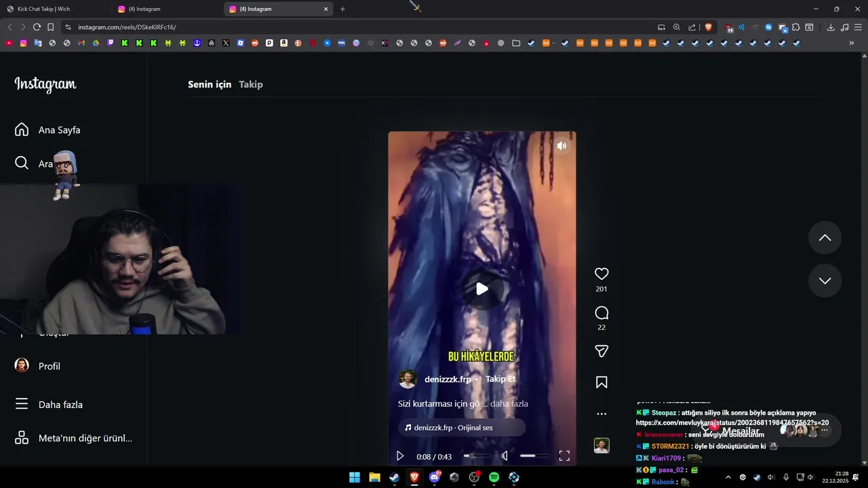Image resolution: width=868 pixels, height=488 pixels.
Task: Mute via the volume icon in video controls
Action: [x=505, y=456]
